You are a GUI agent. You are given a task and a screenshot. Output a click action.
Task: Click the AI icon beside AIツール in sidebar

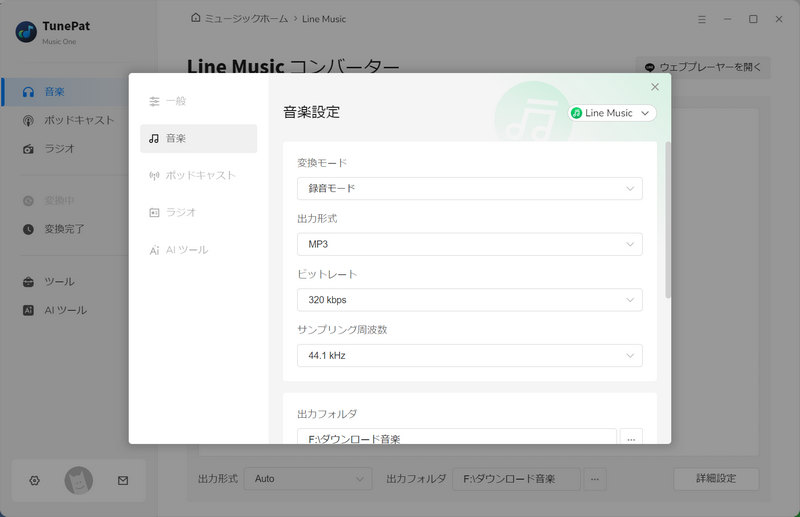click(29, 310)
